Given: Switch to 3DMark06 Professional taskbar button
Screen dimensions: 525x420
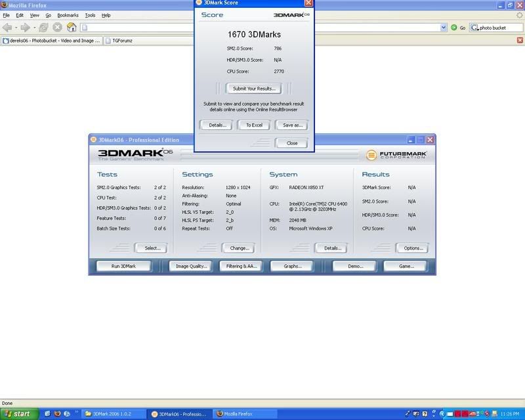Looking at the screenshot, I should tap(180, 414).
